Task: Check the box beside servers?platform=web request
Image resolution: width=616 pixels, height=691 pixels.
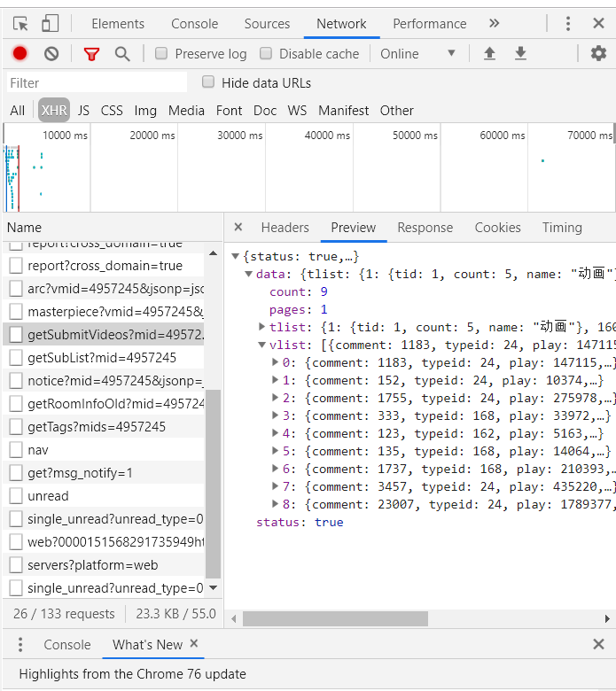Action: click(16, 564)
